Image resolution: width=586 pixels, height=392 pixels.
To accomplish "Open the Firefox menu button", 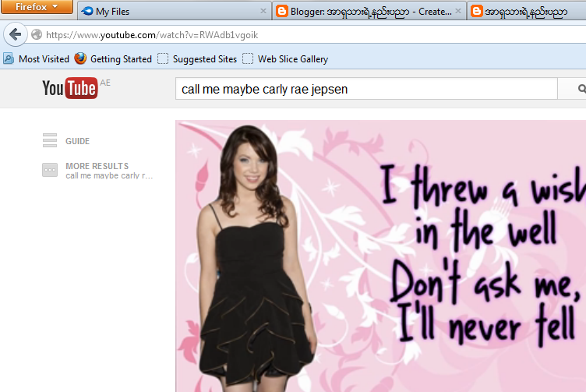I will coord(37,7).
